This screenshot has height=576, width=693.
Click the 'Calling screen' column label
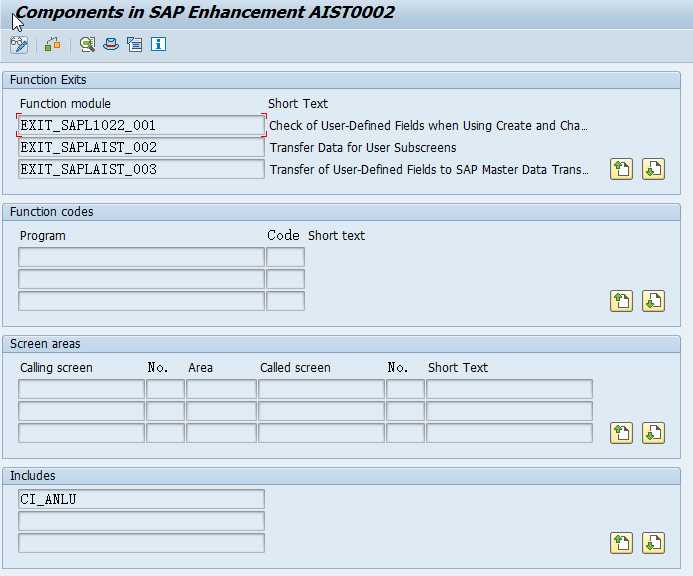click(56, 368)
